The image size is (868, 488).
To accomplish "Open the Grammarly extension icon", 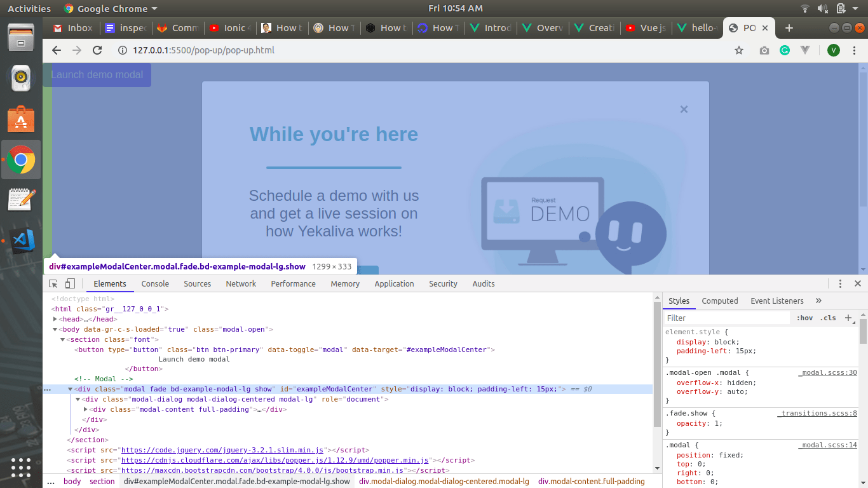I will point(785,50).
